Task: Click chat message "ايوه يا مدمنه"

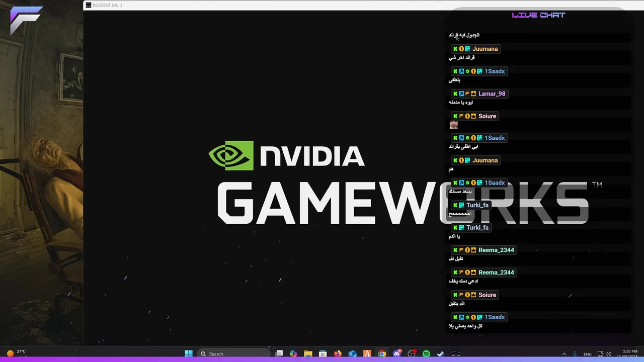Action: [461, 102]
